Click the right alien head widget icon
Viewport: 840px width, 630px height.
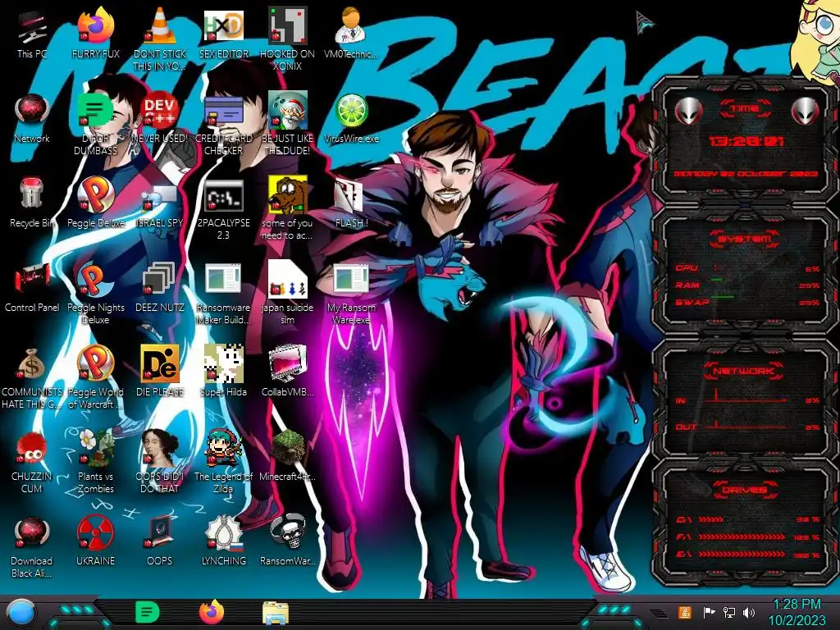[x=806, y=111]
